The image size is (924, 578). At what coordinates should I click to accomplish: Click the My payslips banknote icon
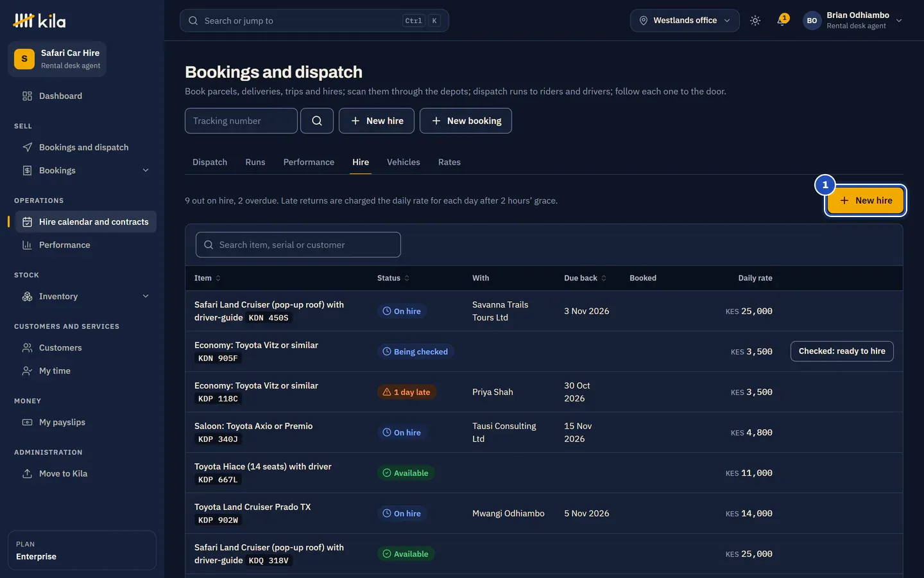pyautogui.click(x=27, y=422)
